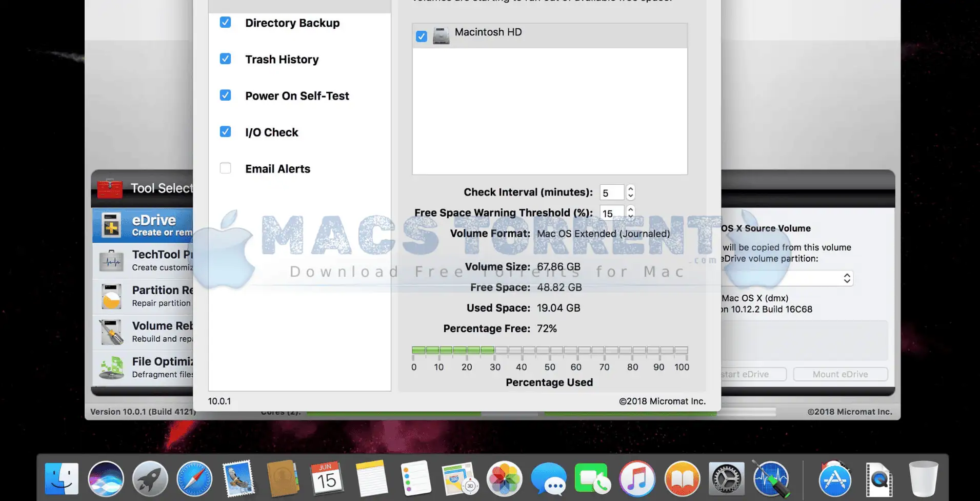This screenshot has height=501, width=980.
Task: Open Contacts book icon in Dock
Action: coord(283,479)
